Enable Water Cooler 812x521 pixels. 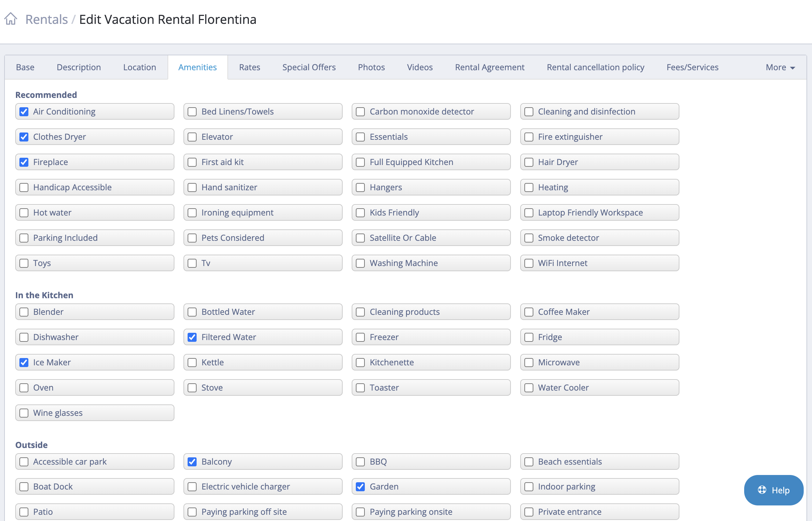click(x=529, y=388)
